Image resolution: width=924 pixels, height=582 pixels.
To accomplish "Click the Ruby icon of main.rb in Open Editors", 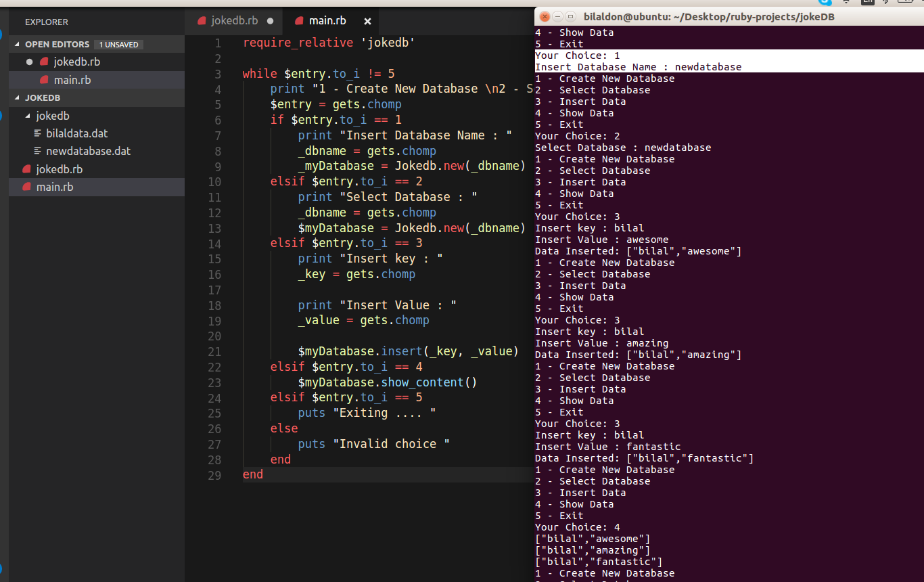I will [44, 80].
